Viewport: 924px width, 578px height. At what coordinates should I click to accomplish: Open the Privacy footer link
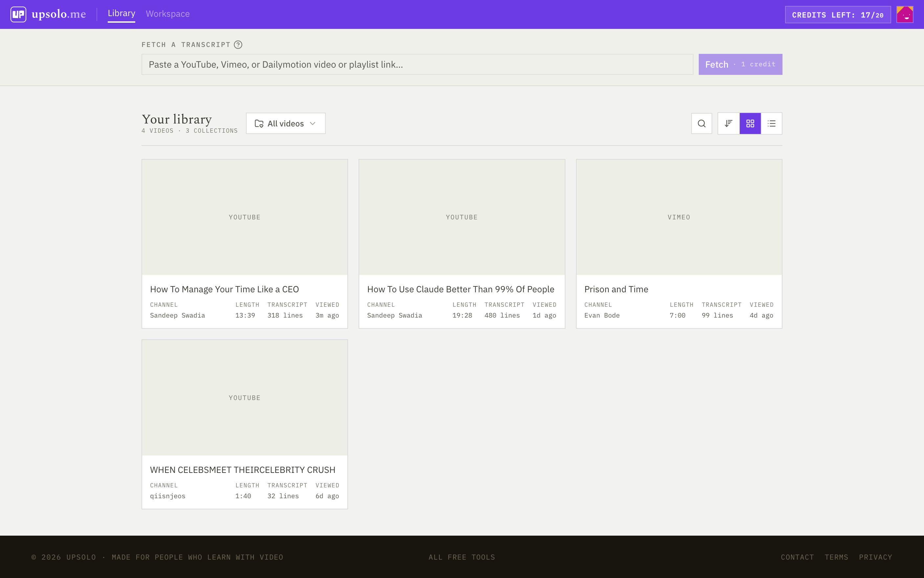tap(875, 557)
